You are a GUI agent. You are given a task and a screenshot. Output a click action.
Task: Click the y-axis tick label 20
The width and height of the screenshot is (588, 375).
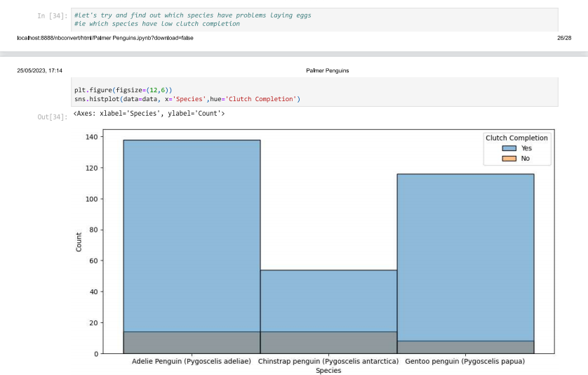(x=94, y=323)
